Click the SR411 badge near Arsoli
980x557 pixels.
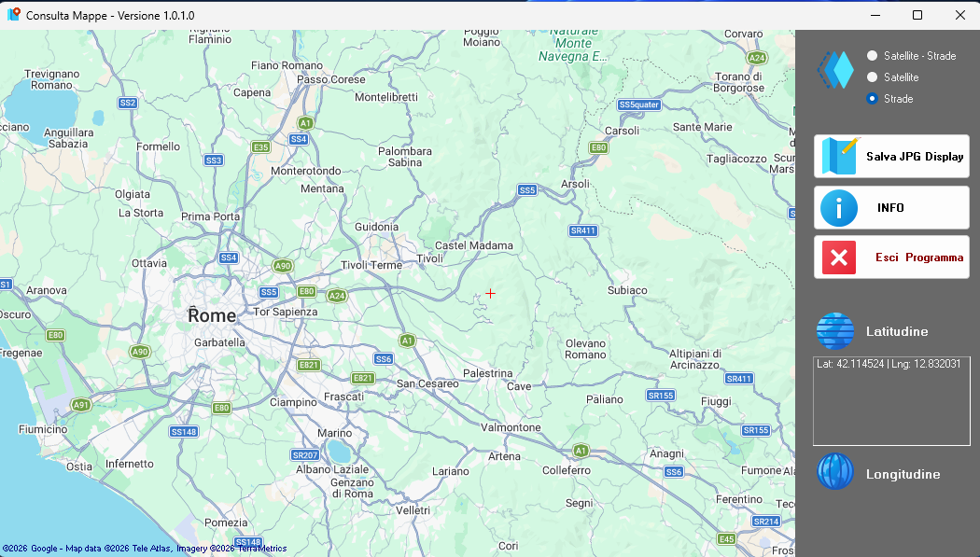point(583,230)
